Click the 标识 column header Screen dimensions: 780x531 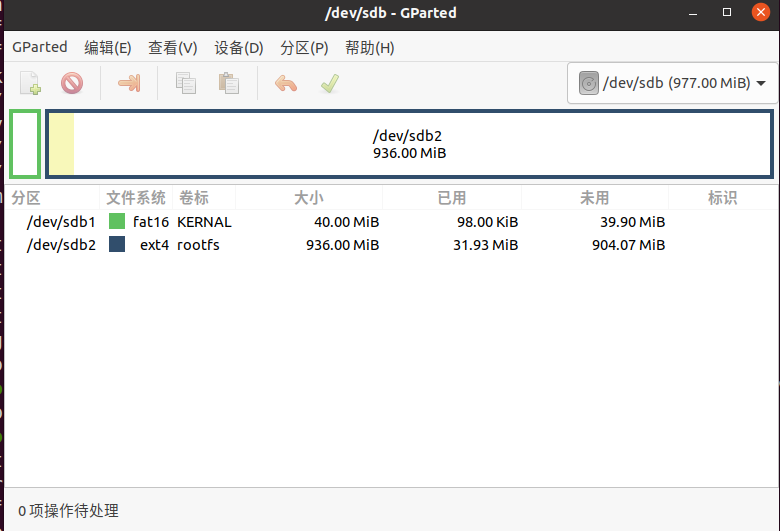click(722, 198)
